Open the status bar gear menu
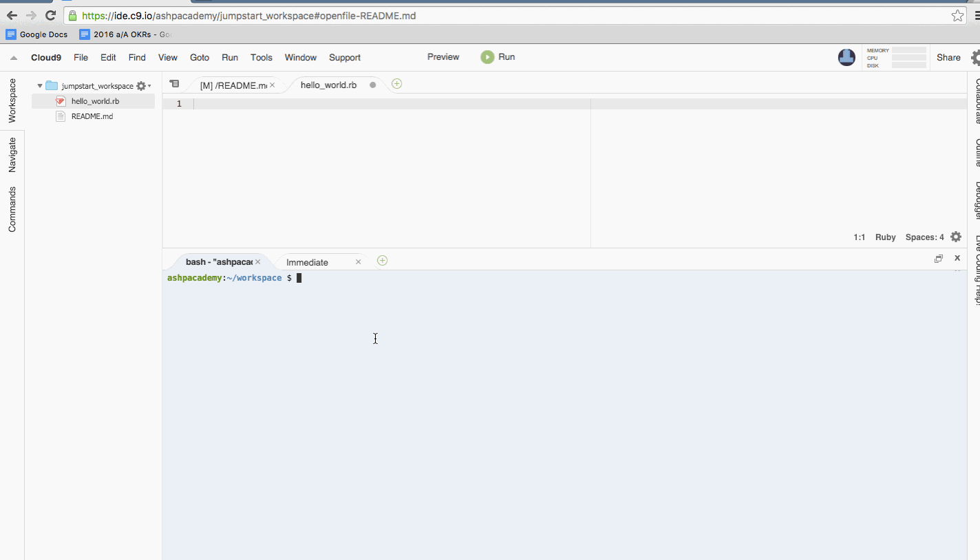980x560 pixels. [x=956, y=237]
